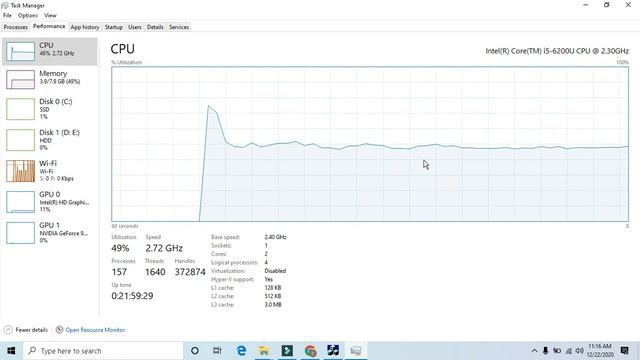The height and width of the screenshot is (360, 640).
Task: Open File Explorer from taskbar
Action: 264,351
